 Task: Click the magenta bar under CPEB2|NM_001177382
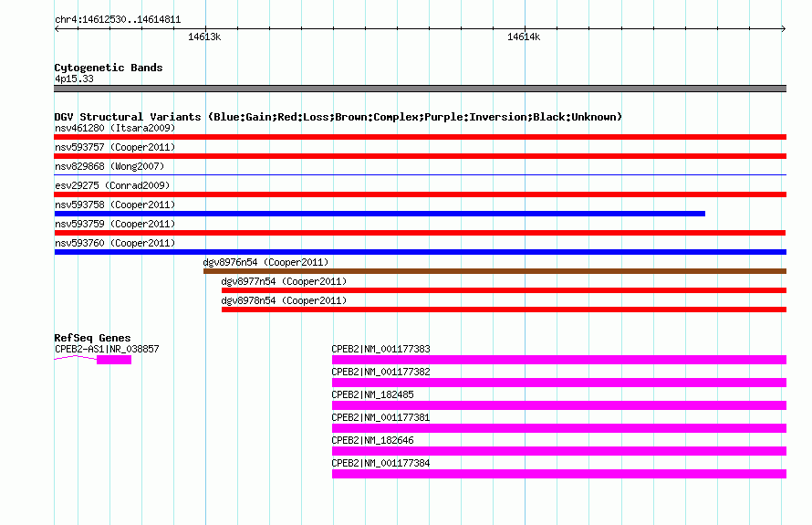(x=558, y=383)
